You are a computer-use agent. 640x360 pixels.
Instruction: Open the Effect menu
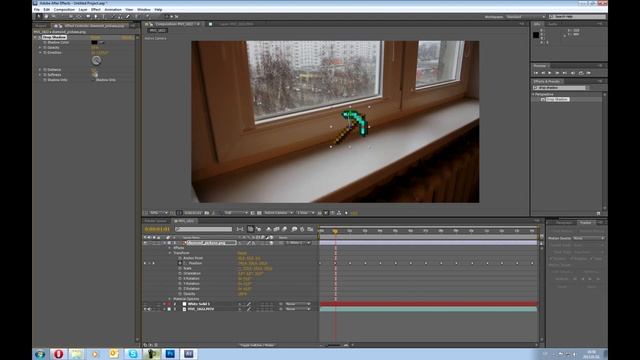click(96, 9)
